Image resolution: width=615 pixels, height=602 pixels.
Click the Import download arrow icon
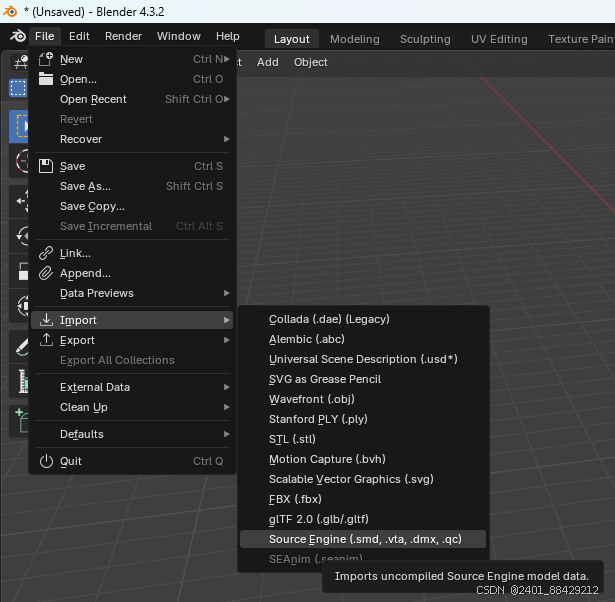click(46, 320)
